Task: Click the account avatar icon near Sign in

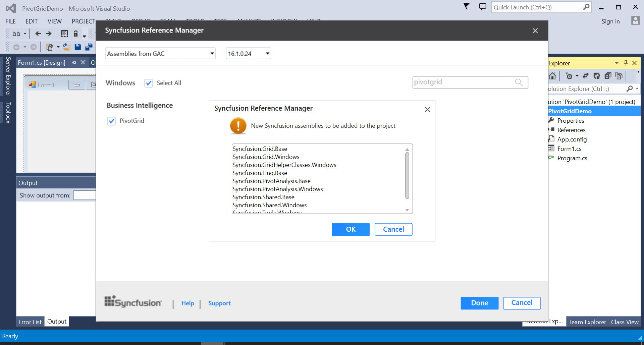Action: click(x=635, y=21)
